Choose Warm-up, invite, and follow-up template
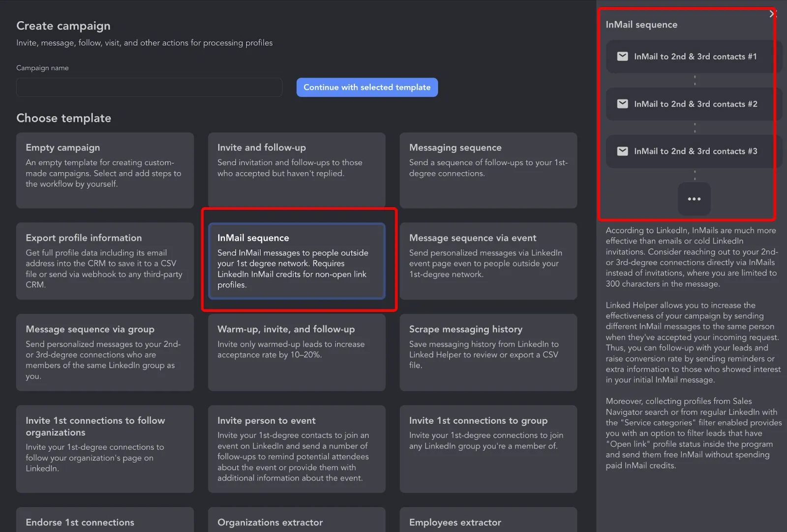787x532 pixels. pos(297,353)
